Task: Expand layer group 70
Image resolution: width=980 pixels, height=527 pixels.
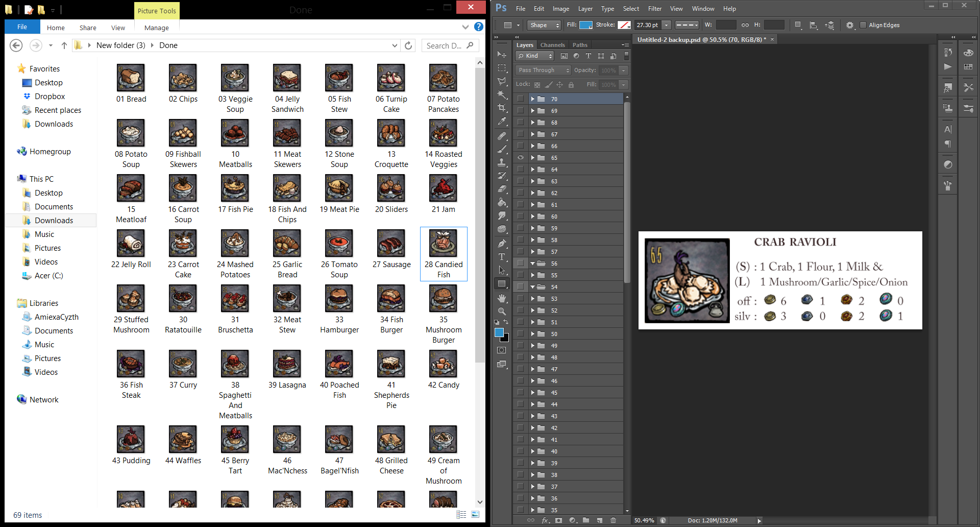Action: pyautogui.click(x=532, y=99)
